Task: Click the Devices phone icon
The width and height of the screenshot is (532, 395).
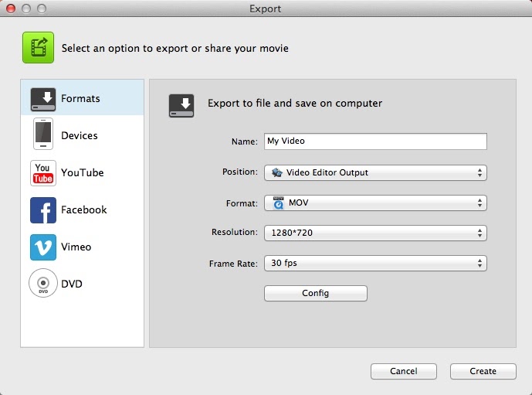Action: pos(43,134)
